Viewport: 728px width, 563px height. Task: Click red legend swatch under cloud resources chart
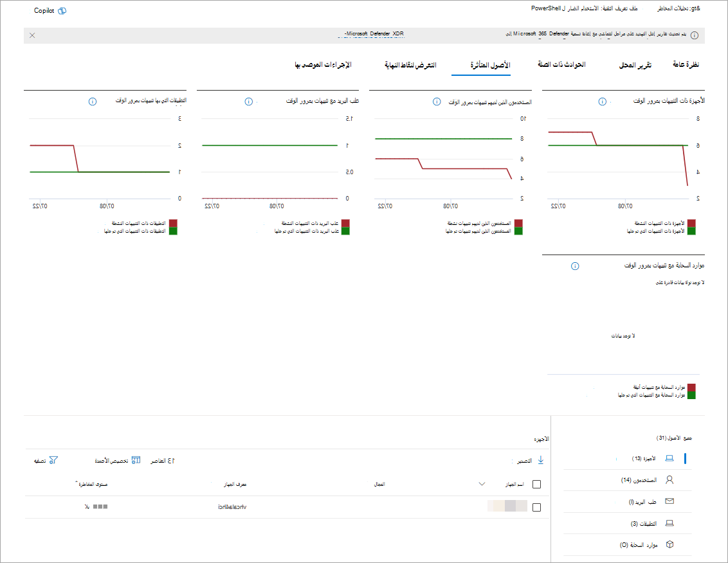(x=691, y=388)
